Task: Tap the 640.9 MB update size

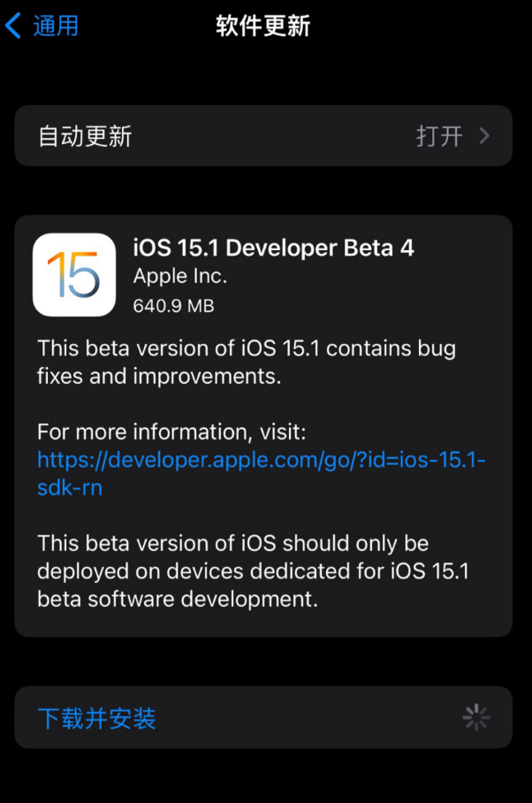Action: (173, 306)
